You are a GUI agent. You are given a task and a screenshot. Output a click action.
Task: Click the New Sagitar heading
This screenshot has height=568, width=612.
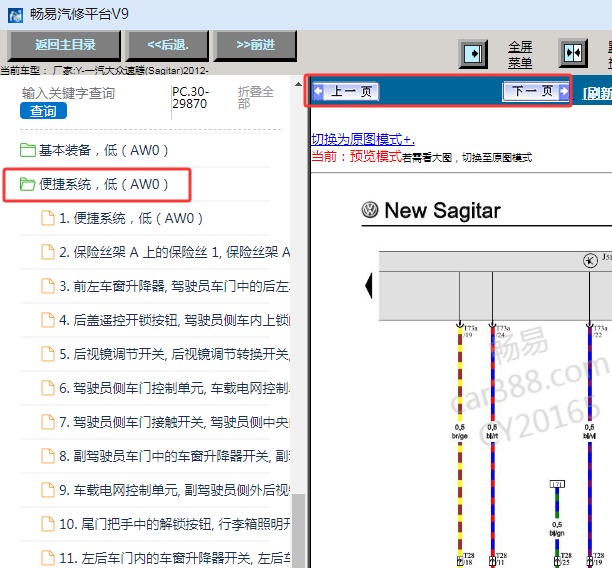pyautogui.click(x=442, y=210)
